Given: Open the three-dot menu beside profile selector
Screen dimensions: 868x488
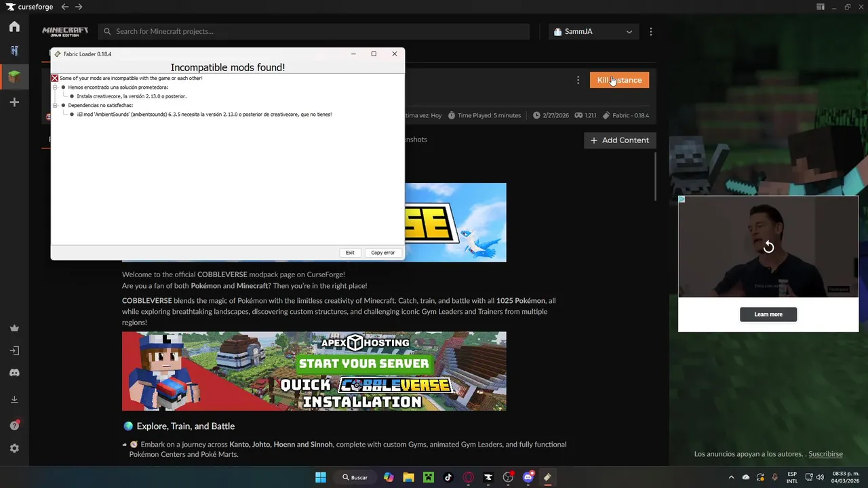Looking at the screenshot, I should (x=651, y=31).
